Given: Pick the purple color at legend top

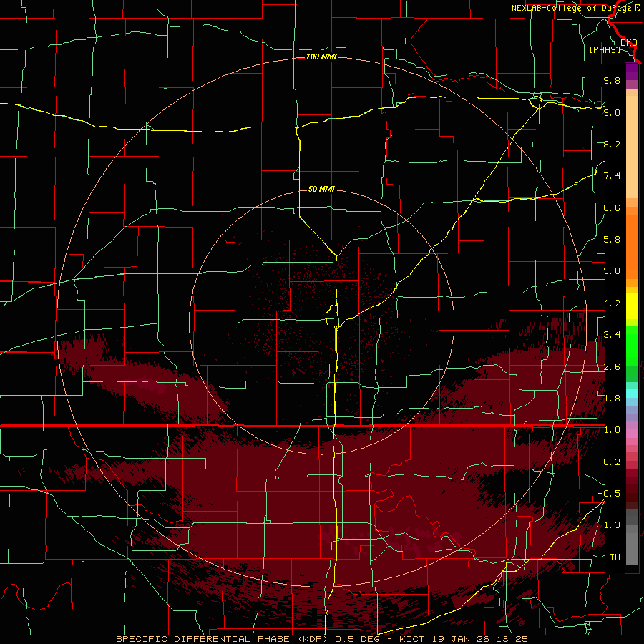Looking at the screenshot, I should coord(632,72).
